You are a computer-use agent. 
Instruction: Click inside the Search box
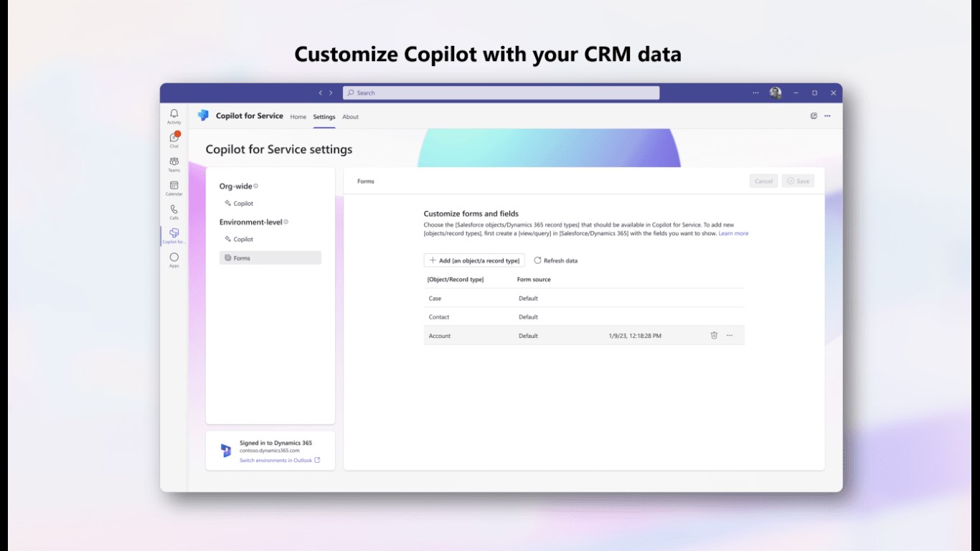coord(501,93)
